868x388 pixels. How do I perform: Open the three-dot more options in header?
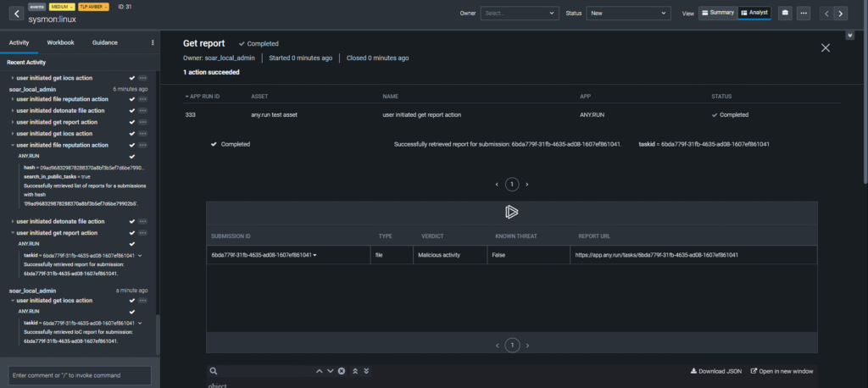(803, 14)
